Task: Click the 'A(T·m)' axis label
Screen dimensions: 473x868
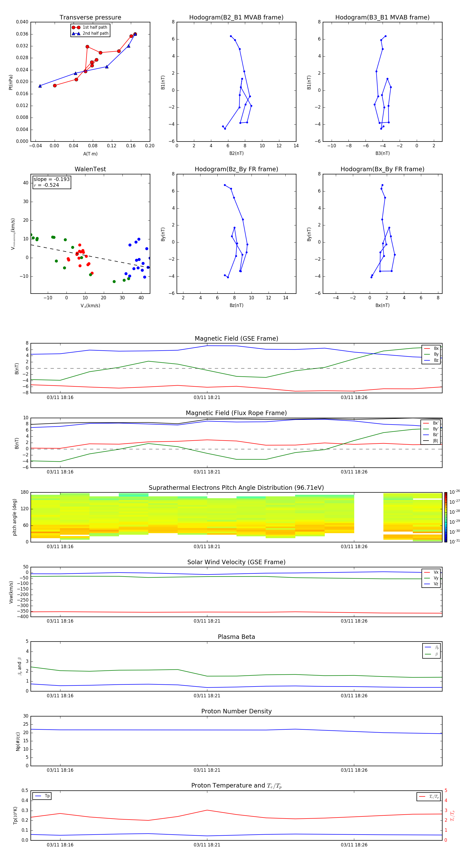Action: coord(90,154)
